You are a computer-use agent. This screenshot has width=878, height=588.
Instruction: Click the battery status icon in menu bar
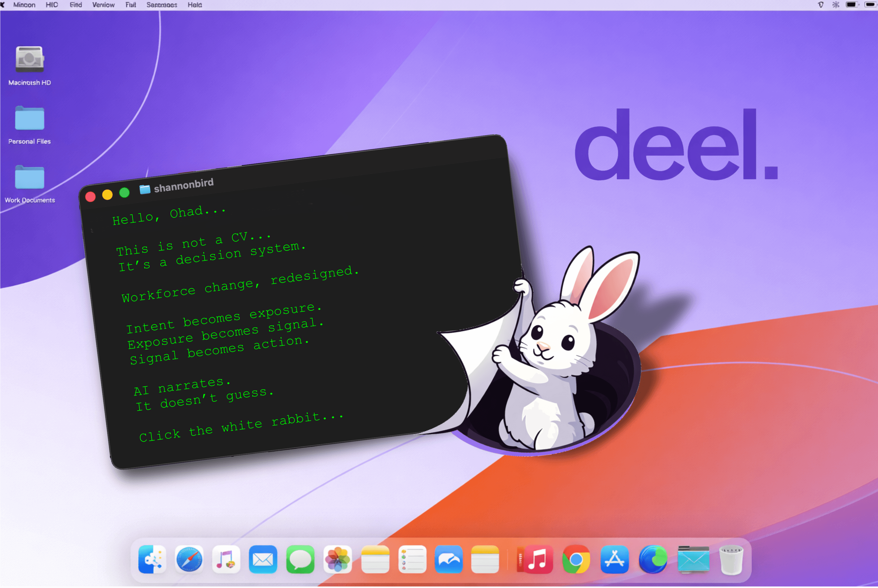pyautogui.click(x=852, y=5)
